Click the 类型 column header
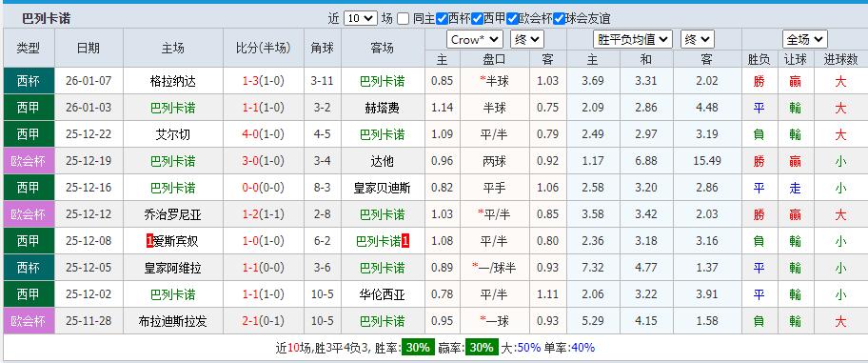Viewport: 868px width, 363px height. coord(29,49)
